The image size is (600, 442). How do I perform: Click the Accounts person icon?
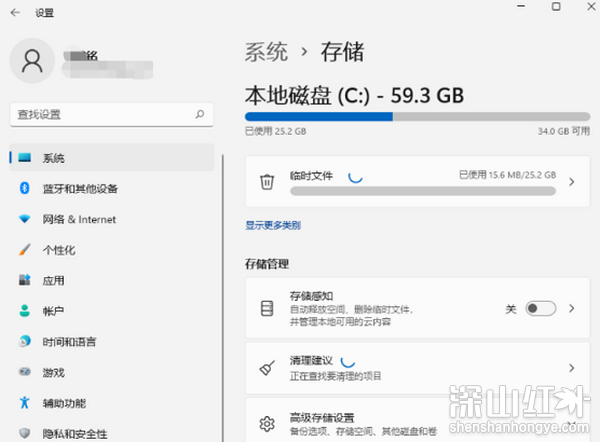(24, 310)
